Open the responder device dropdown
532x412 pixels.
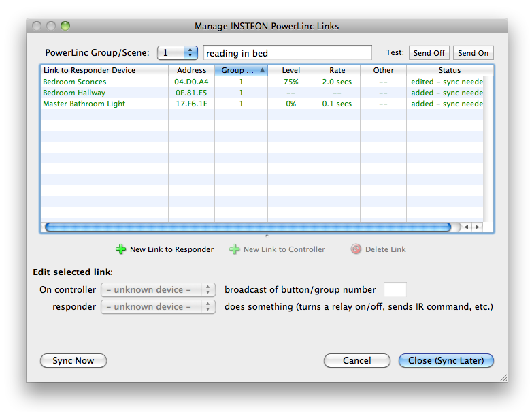[158, 306]
